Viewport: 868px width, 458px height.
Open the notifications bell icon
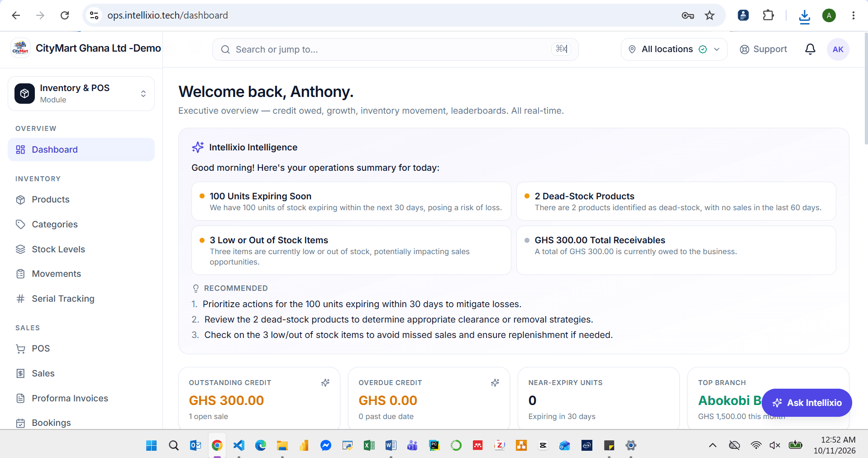click(x=810, y=49)
